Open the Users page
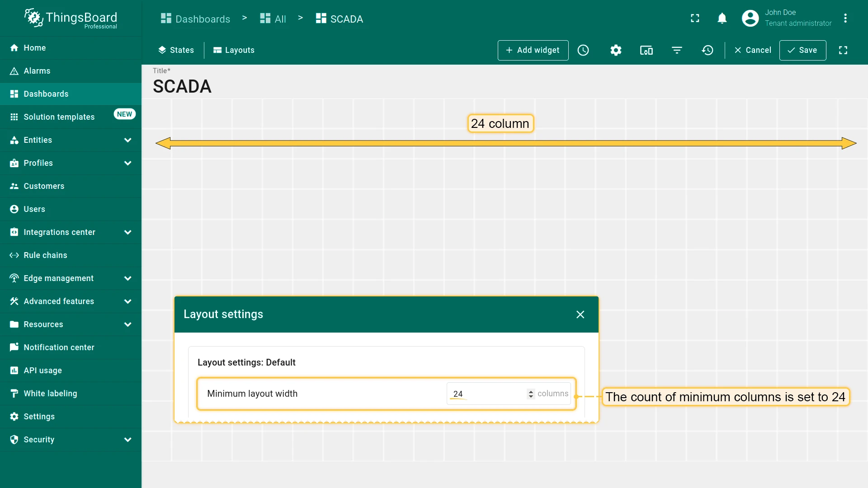The height and width of the screenshot is (488, 868). point(71,209)
